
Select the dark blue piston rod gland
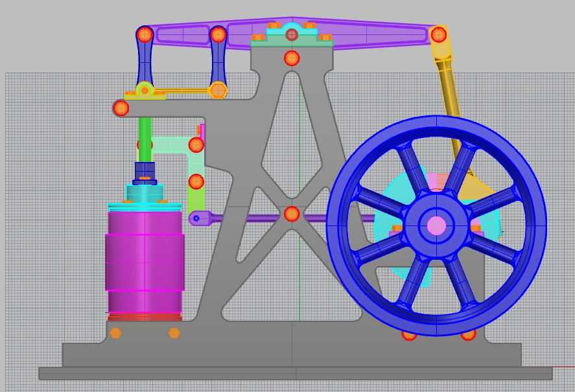point(145,173)
